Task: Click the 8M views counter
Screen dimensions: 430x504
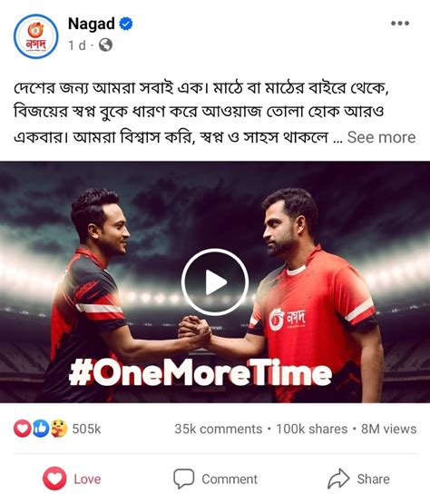Action: [x=388, y=430]
